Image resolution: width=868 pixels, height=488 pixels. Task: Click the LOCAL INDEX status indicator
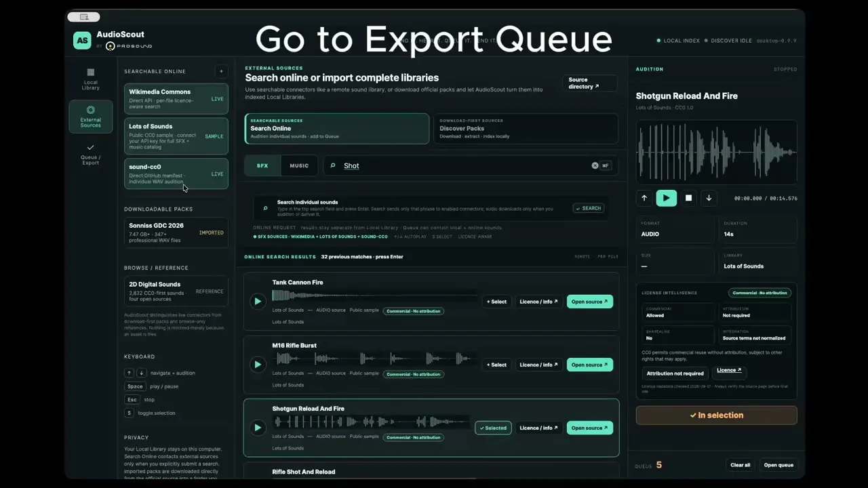point(678,41)
